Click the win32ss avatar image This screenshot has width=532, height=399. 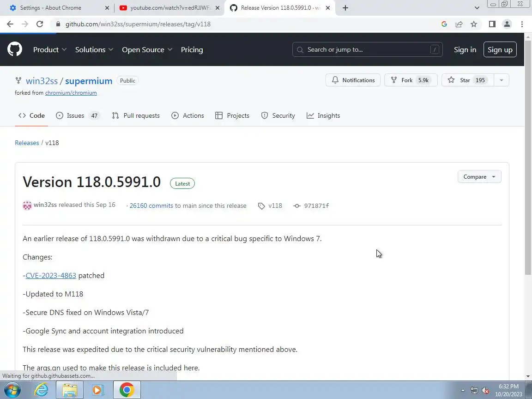click(x=27, y=205)
